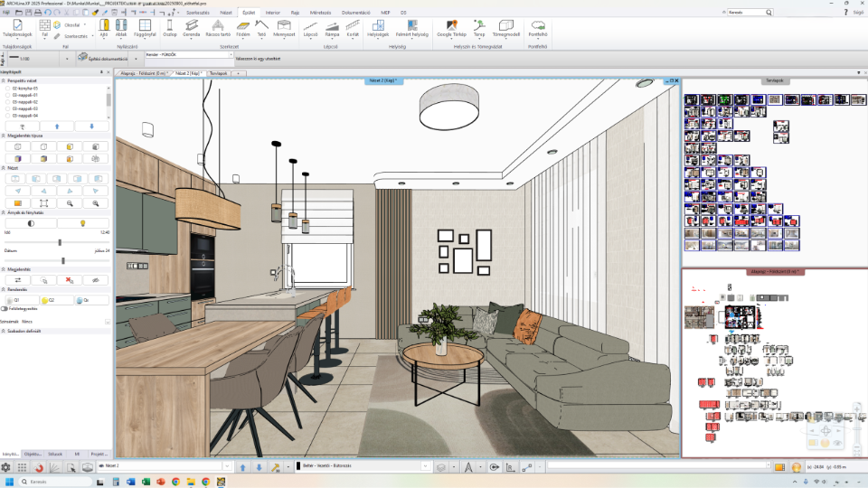Toggle the Feldolgozatlan switch

click(x=5, y=308)
